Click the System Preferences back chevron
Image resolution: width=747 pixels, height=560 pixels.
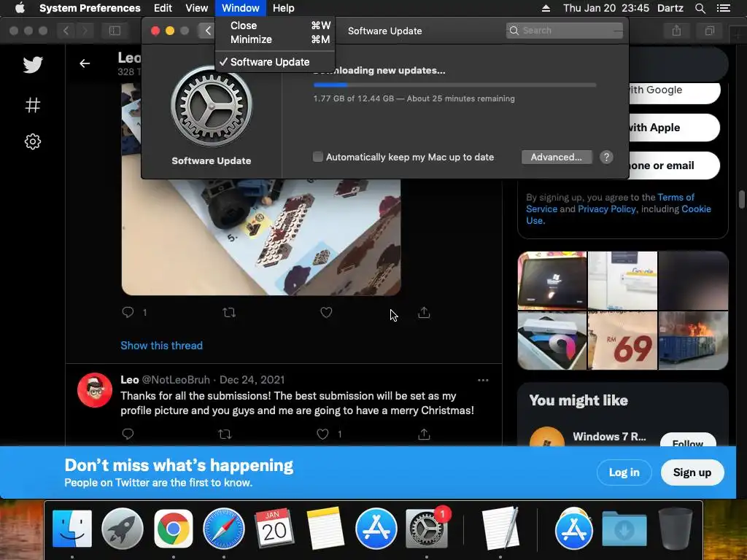tap(208, 31)
